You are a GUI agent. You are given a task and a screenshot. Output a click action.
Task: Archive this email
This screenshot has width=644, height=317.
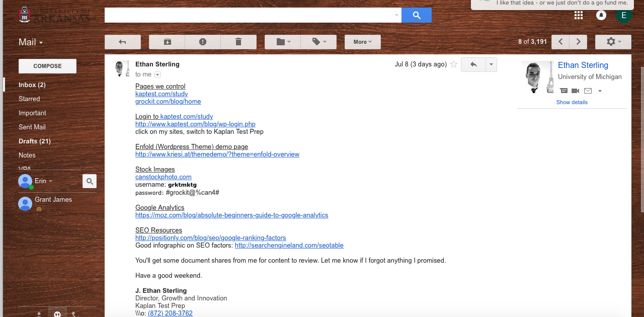[x=167, y=42]
